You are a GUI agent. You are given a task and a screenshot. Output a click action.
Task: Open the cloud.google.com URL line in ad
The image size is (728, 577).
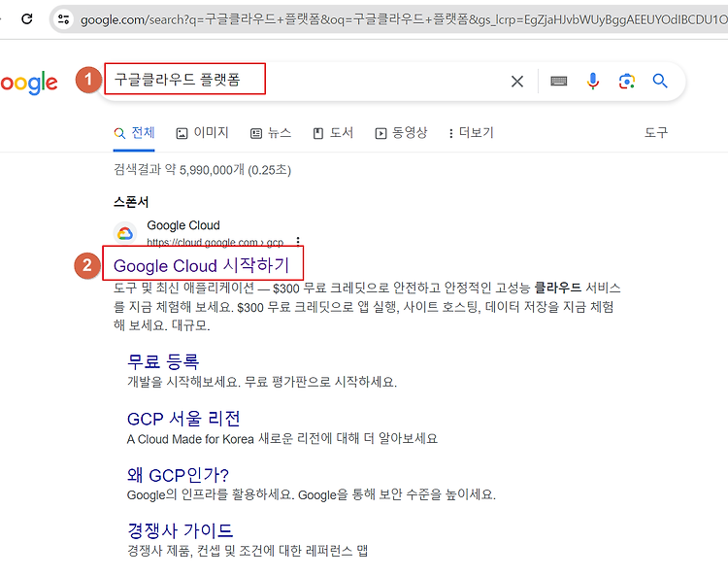point(215,242)
